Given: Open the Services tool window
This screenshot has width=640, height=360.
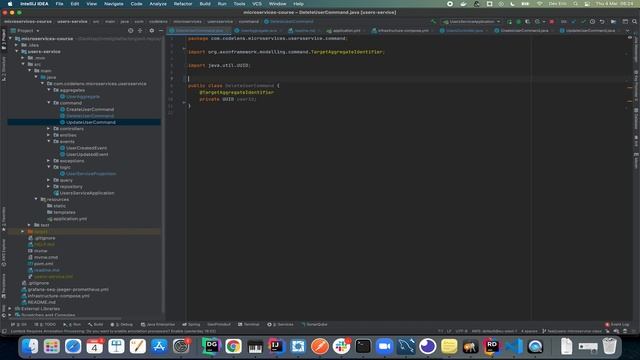Looking at the screenshot, I should (x=280, y=324).
